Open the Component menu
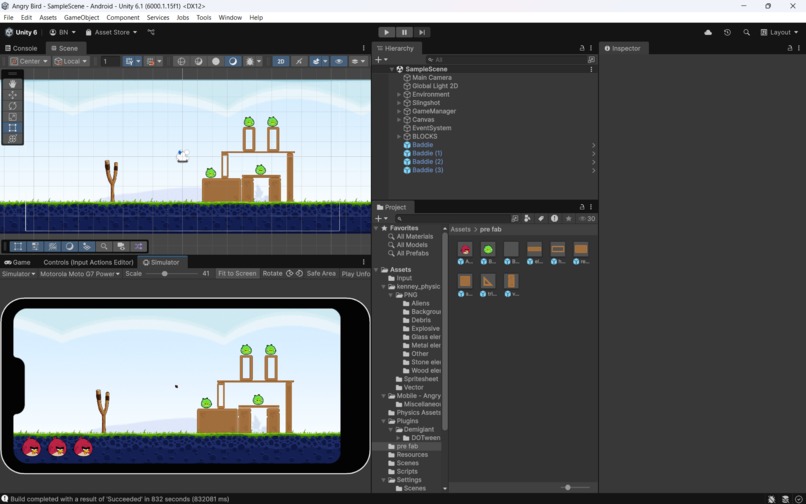This screenshot has height=504, width=806. pos(123,17)
